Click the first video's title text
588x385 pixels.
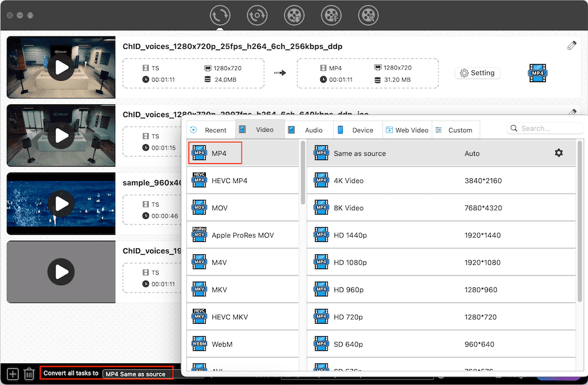click(x=232, y=46)
